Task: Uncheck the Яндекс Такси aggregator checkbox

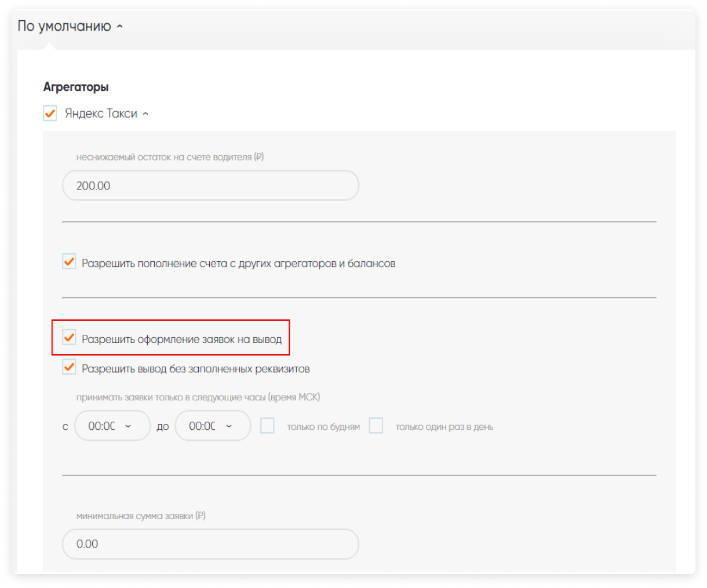Action: click(50, 113)
